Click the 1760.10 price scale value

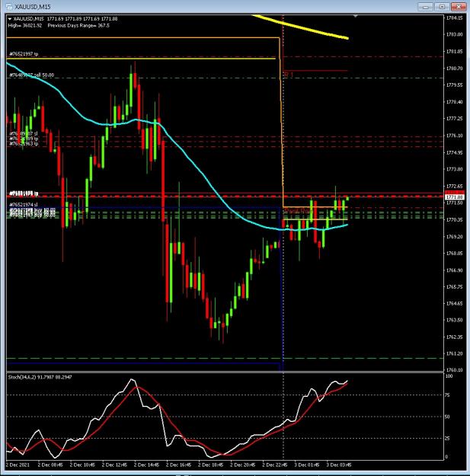[x=454, y=369]
